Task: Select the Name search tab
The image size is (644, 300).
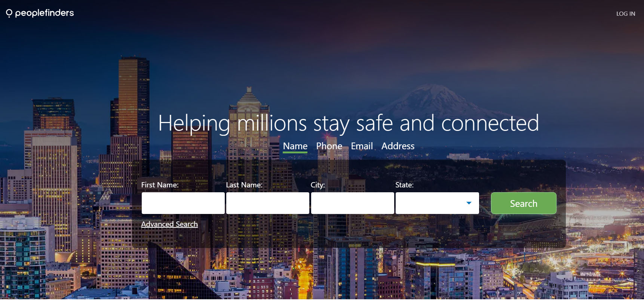Action: pos(295,146)
